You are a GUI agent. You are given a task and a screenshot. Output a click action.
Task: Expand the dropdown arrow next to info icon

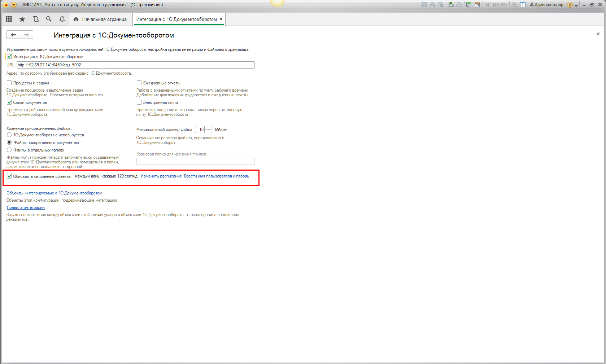coord(576,5)
